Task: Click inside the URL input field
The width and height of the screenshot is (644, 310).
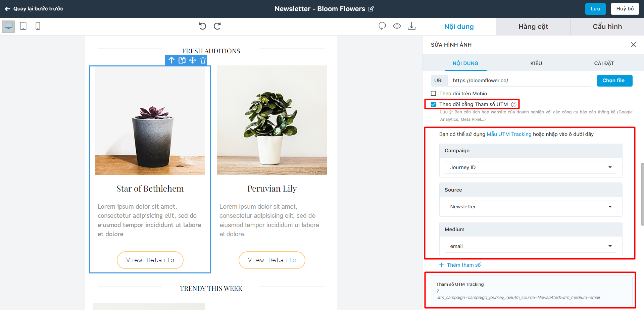Action: [x=520, y=81]
